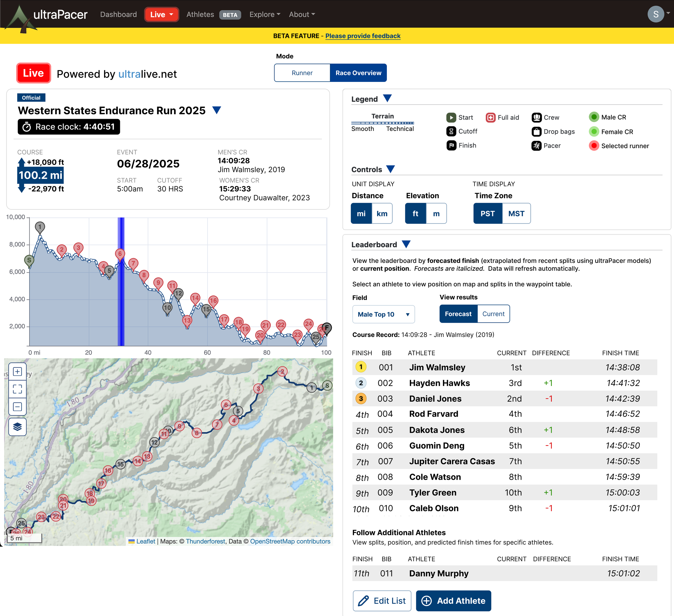The height and width of the screenshot is (616, 674).
Task: Click waypoint 12 on the map
Action: tap(154, 442)
